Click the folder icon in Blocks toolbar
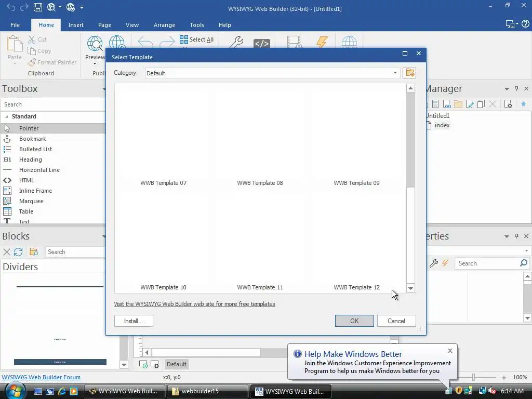Screen dimensions: 532x399 click(34, 252)
